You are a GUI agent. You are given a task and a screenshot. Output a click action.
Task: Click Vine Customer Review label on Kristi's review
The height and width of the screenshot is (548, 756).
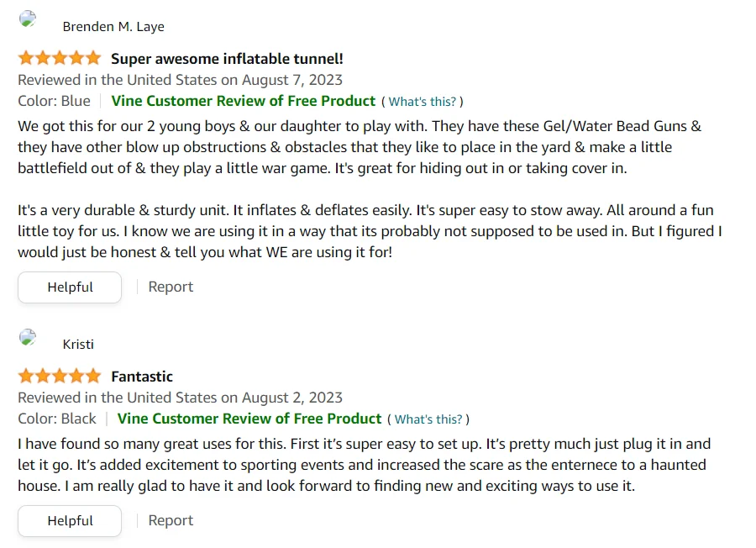pyautogui.click(x=249, y=419)
